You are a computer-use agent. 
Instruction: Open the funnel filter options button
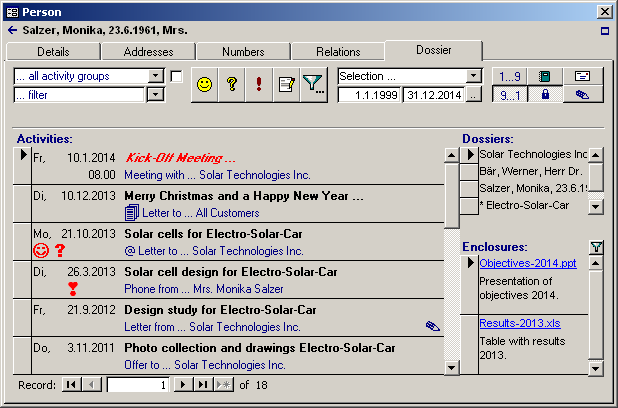point(314,86)
